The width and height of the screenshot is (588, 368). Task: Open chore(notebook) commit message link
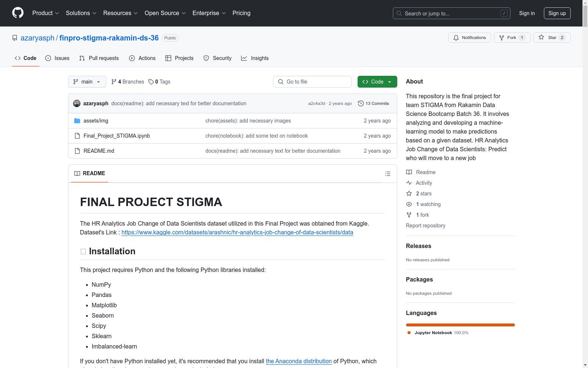pos(257,136)
